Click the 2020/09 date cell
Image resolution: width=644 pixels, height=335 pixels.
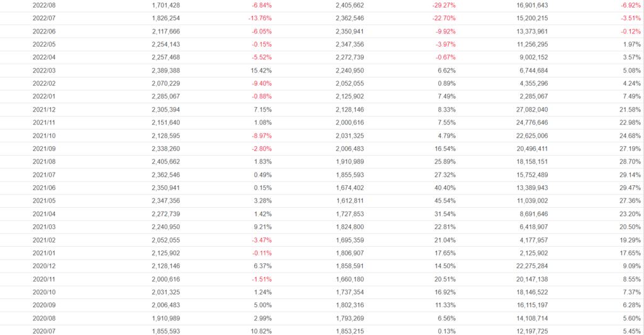coord(43,305)
